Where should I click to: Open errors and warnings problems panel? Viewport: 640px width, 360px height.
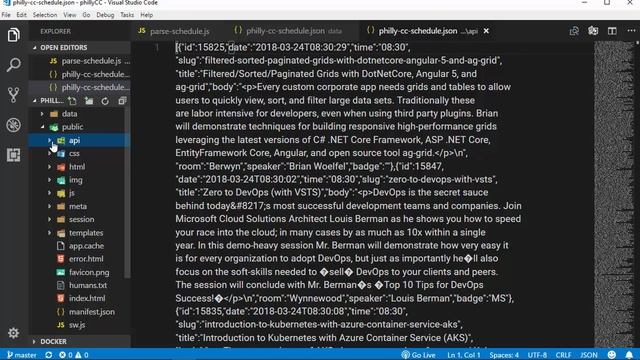coord(73,355)
